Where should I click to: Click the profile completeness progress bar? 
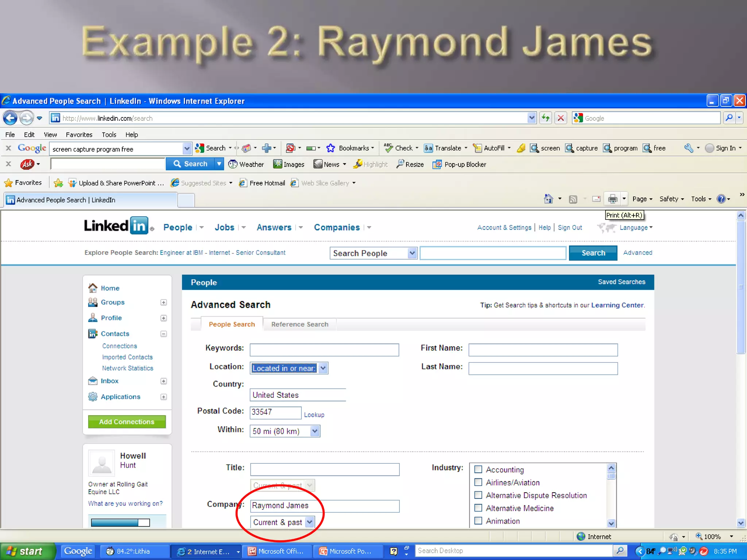click(x=120, y=522)
